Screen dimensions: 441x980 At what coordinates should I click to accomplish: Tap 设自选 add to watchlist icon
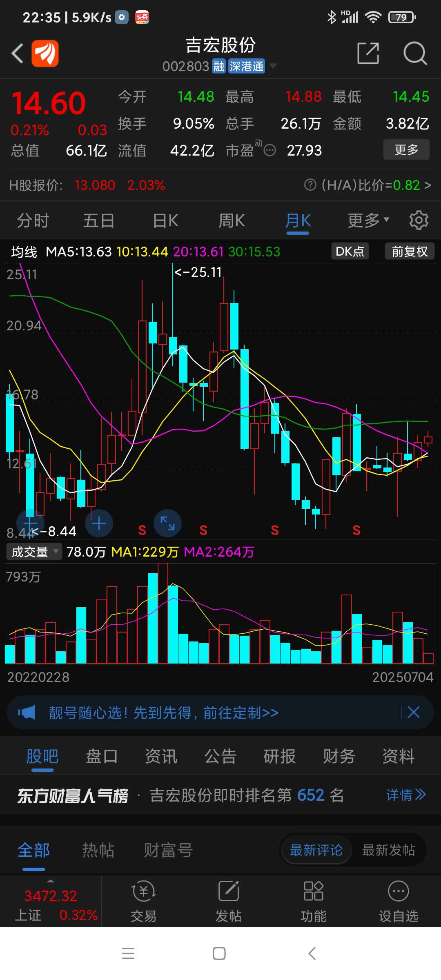pos(399,902)
